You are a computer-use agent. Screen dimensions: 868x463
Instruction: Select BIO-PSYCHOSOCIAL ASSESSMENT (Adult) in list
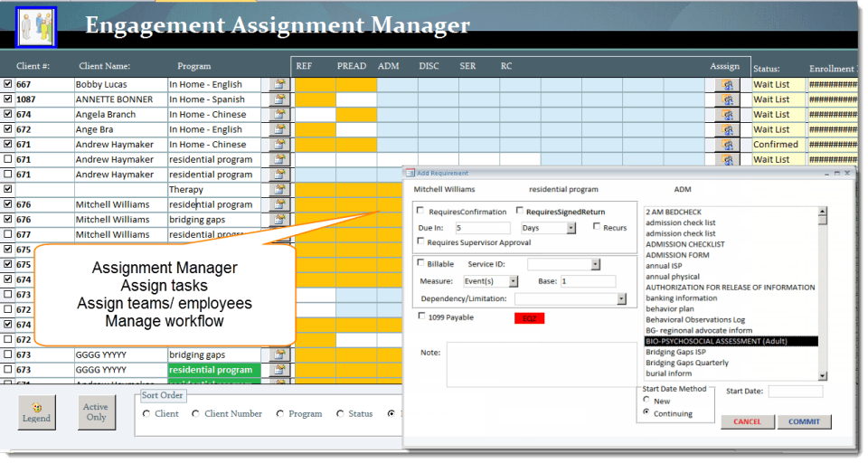pyautogui.click(x=731, y=341)
